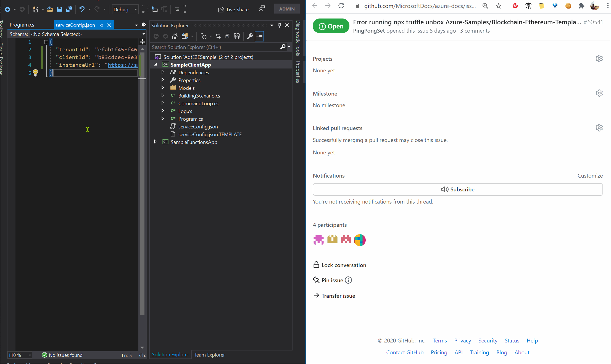Click the Lock conversation link
Viewport: 611px width, 364px height.
click(344, 265)
